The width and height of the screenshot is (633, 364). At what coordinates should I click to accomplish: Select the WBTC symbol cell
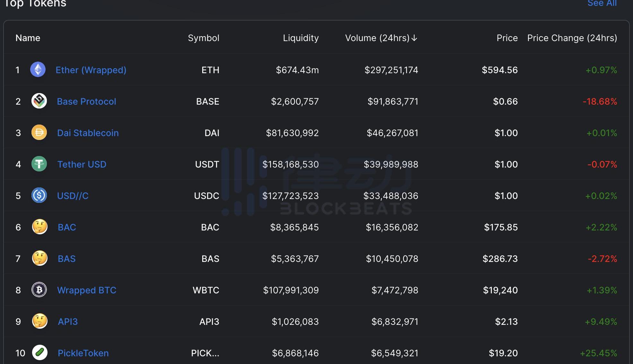click(x=206, y=290)
